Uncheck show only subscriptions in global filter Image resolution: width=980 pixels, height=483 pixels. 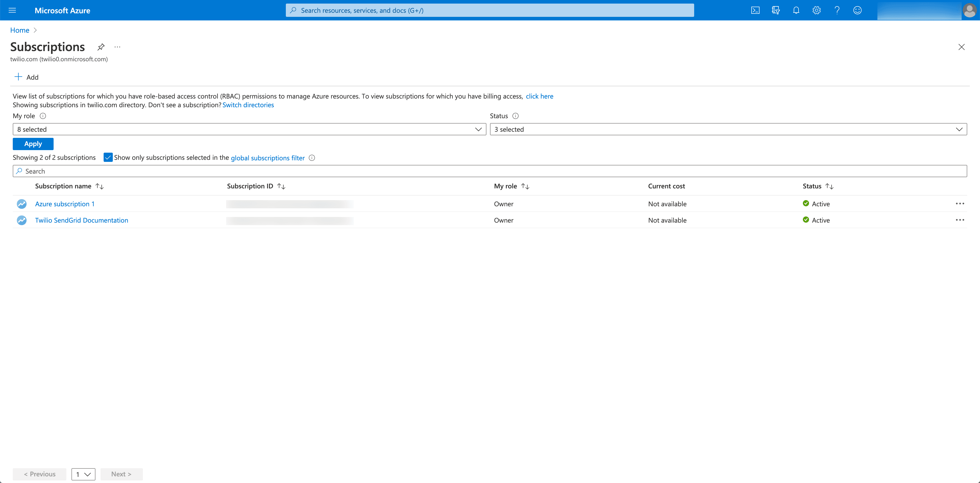tap(108, 157)
